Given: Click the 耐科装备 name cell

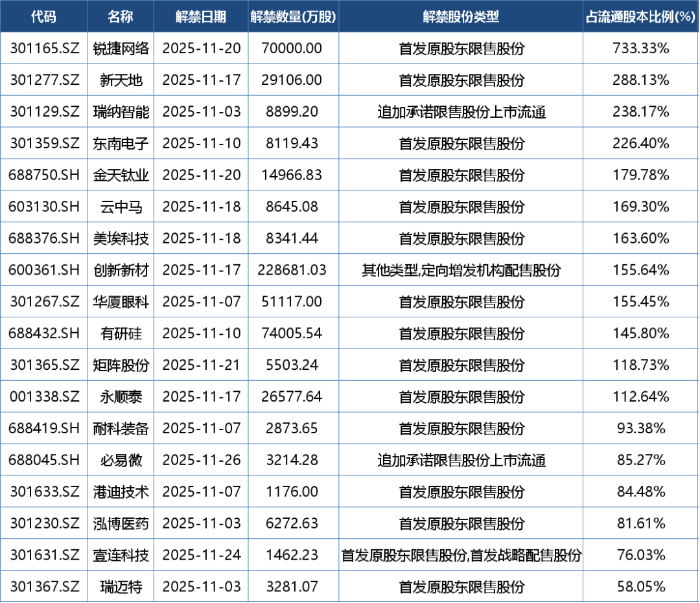Looking at the screenshot, I should [x=121, y=428].
